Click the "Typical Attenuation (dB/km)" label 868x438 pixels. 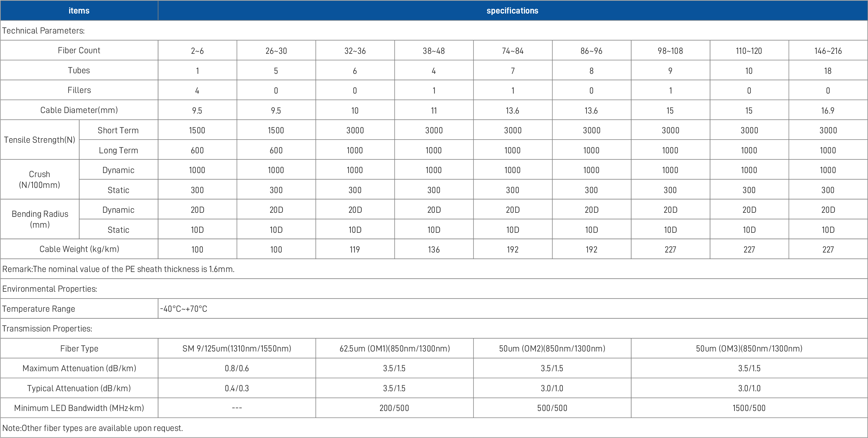click(x=79, y=388)
